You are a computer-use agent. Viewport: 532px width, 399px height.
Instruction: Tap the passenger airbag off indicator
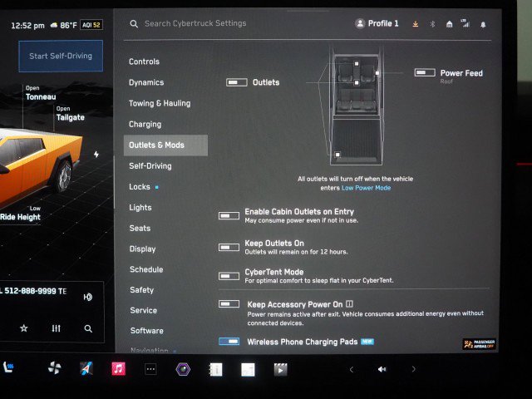(x=480, y=344)
